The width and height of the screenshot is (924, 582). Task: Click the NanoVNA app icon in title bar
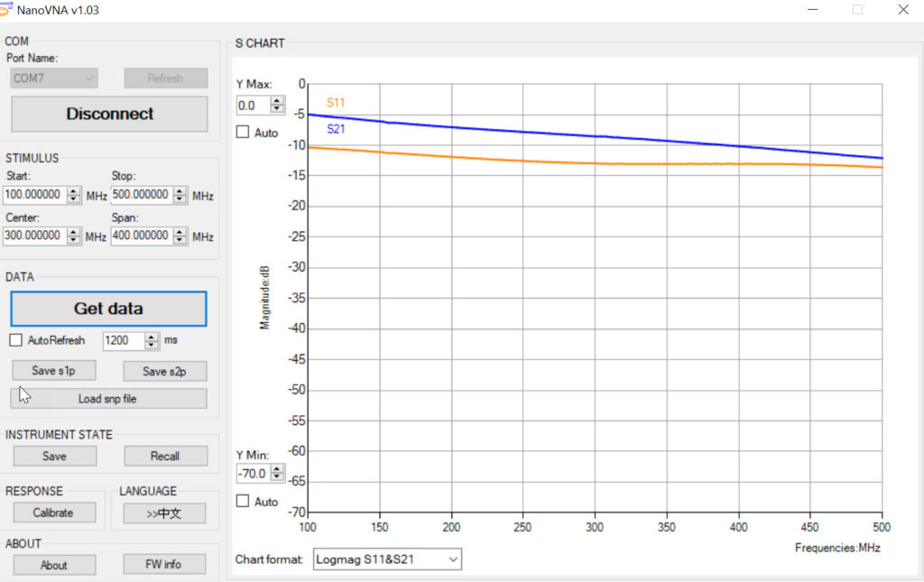click(x=7, y=10)
